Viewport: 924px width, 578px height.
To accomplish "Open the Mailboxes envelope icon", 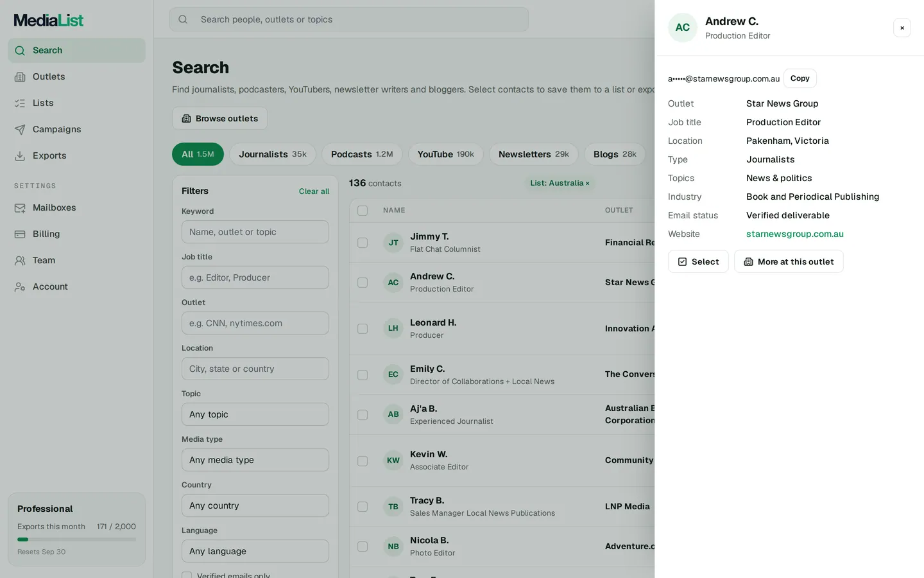I will pyautogui.click(x=20, y=207).
